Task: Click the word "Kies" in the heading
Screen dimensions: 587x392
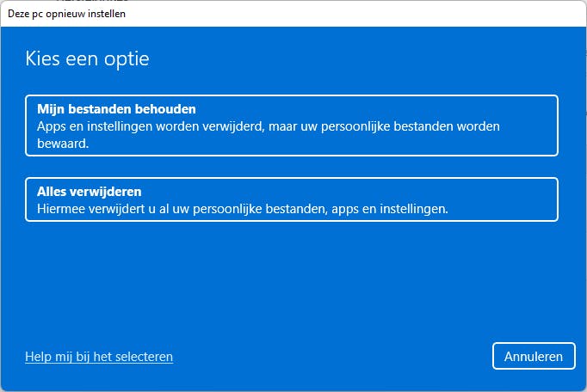Action: [x=41, y=59]
